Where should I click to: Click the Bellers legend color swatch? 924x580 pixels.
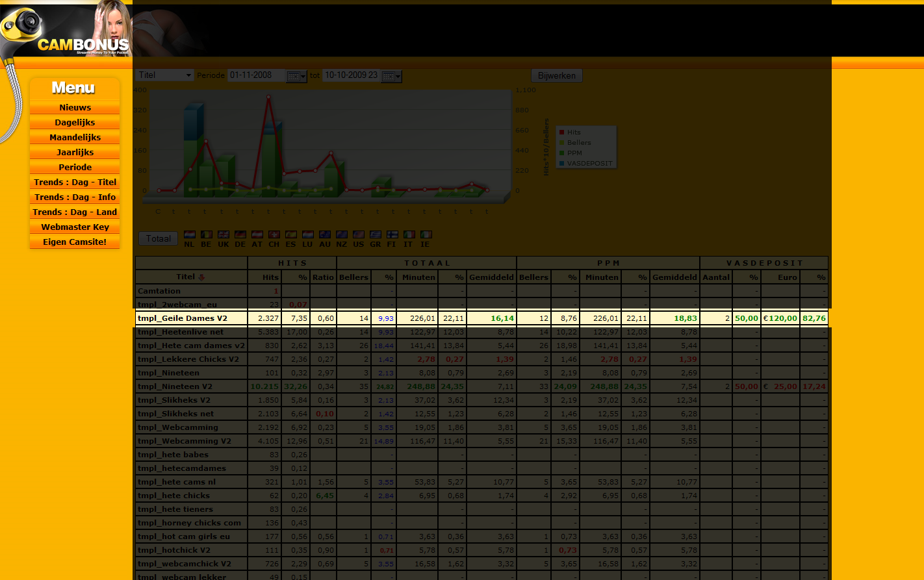[x=562, y=143]
